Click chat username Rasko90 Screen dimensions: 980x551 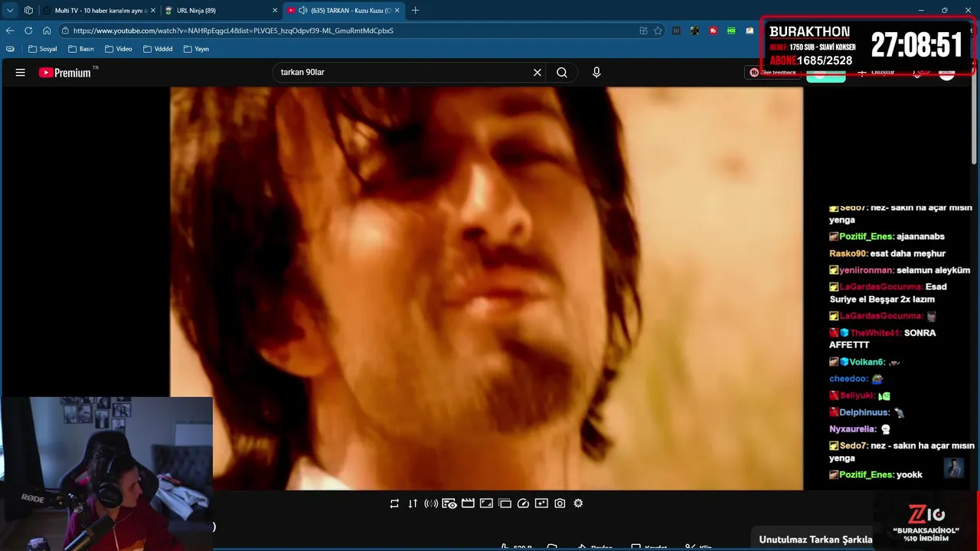click(848, 253)
